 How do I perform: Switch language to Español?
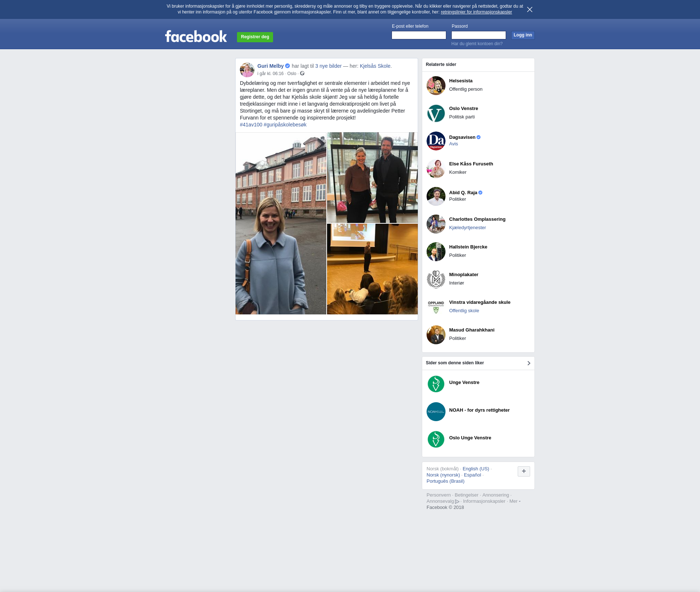pyautogui.click(x=472, y=475)
